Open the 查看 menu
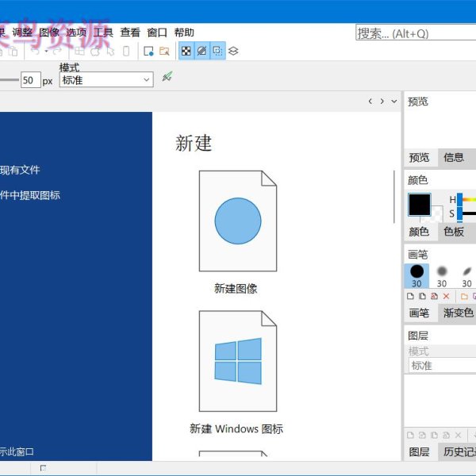 pyautogui.click(x=130, y=33)
